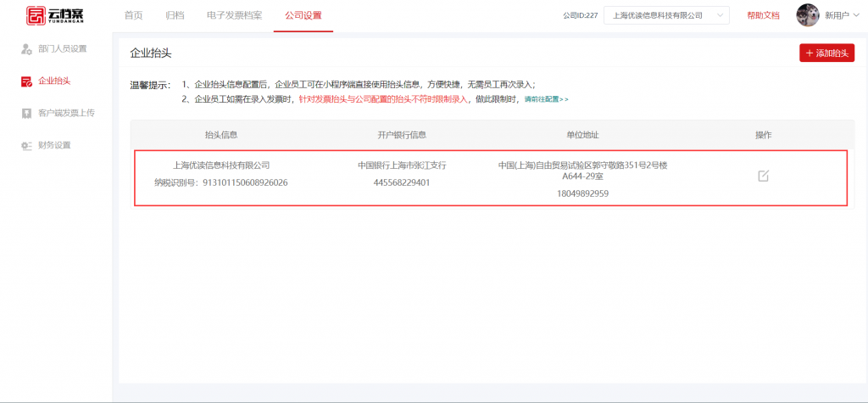The width and height of the screenshot is (868, 403).
Task: Click bank account 445568229401
Action: coord(402,182)
